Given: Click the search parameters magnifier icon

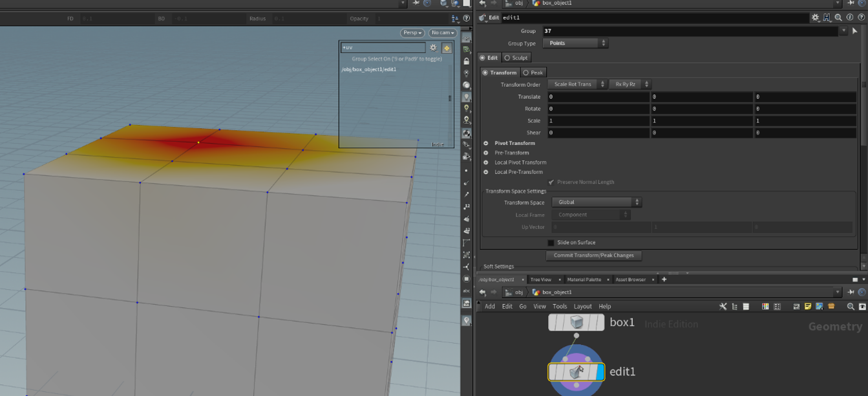Looking at the screenshot, I should click(x=838, y=18).
